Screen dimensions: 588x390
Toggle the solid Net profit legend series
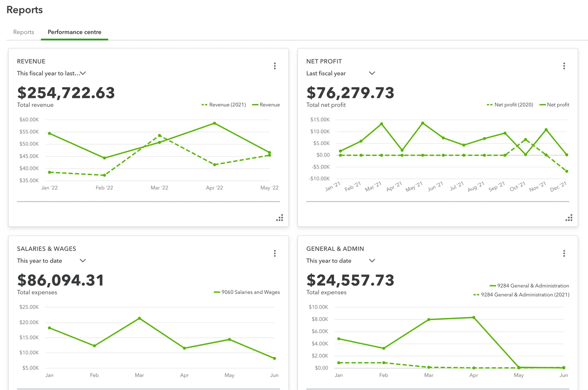554,105
